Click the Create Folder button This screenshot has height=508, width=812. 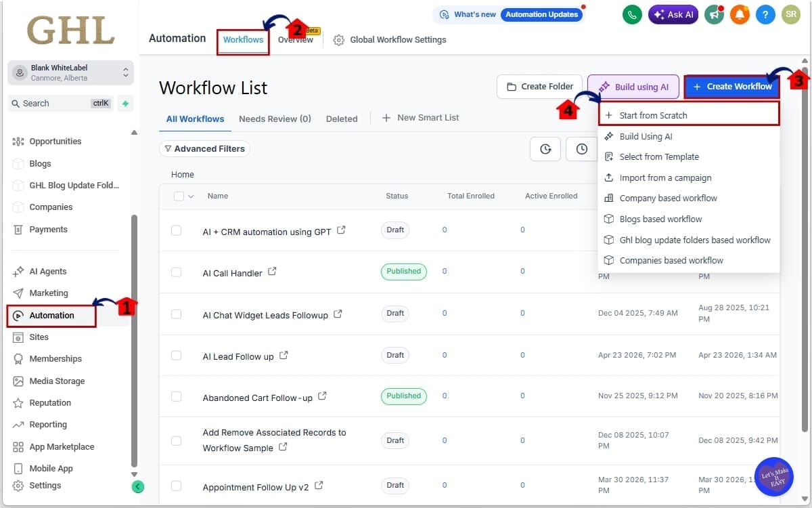tap(540, 87)
